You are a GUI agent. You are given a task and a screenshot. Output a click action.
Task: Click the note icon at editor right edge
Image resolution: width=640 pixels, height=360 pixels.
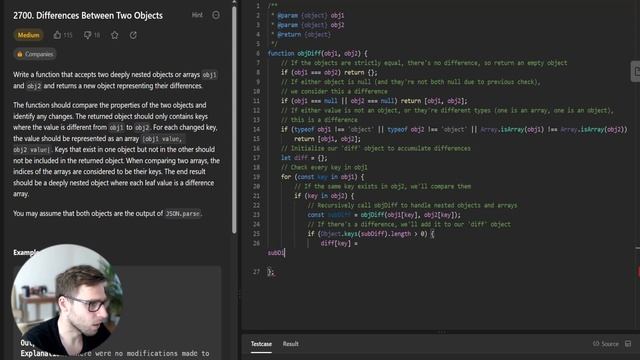[x=636, y=71]
